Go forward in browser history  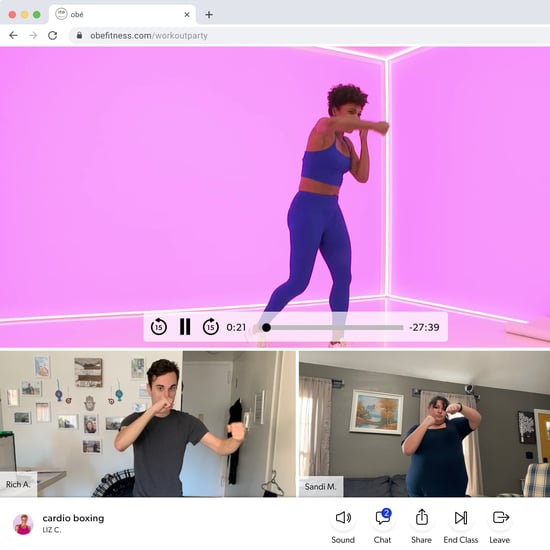pyautogui.click(x=33, y=35)
